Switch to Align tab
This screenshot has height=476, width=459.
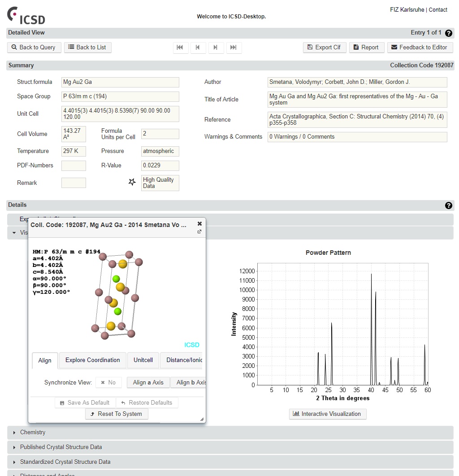(x=45, y=360)
